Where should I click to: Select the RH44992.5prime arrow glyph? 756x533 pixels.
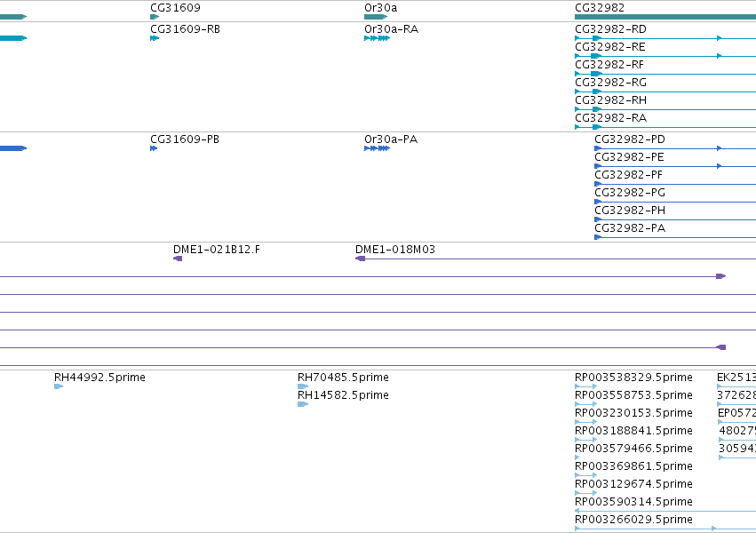[x=59, y=386]
